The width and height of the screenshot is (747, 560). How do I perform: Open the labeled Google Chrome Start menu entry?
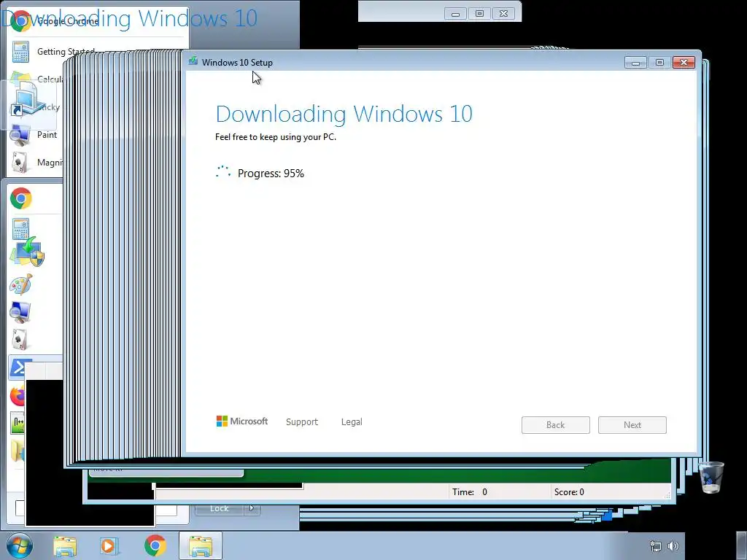coord(98,21)
